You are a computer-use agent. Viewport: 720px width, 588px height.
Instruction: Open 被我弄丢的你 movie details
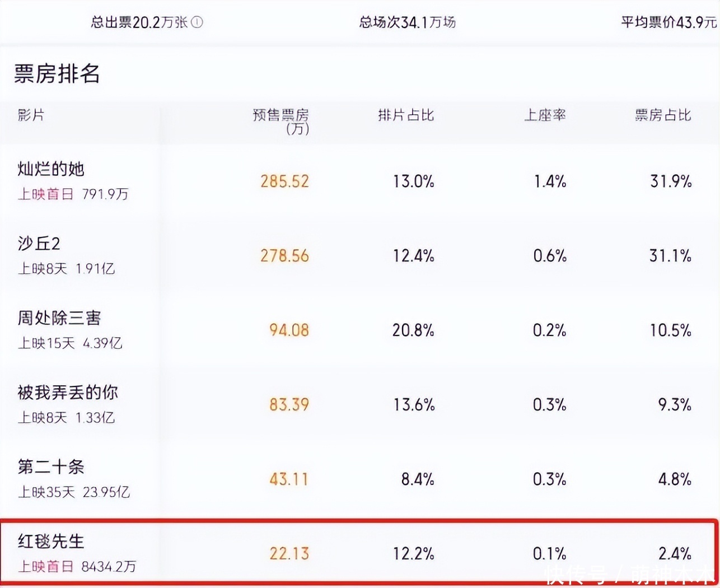(68, 393)
